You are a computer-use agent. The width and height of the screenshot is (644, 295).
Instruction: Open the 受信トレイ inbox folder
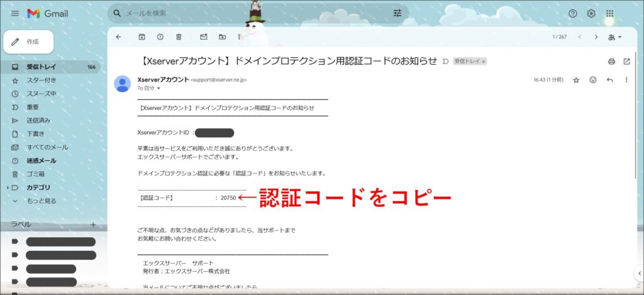tap(50, 67)
